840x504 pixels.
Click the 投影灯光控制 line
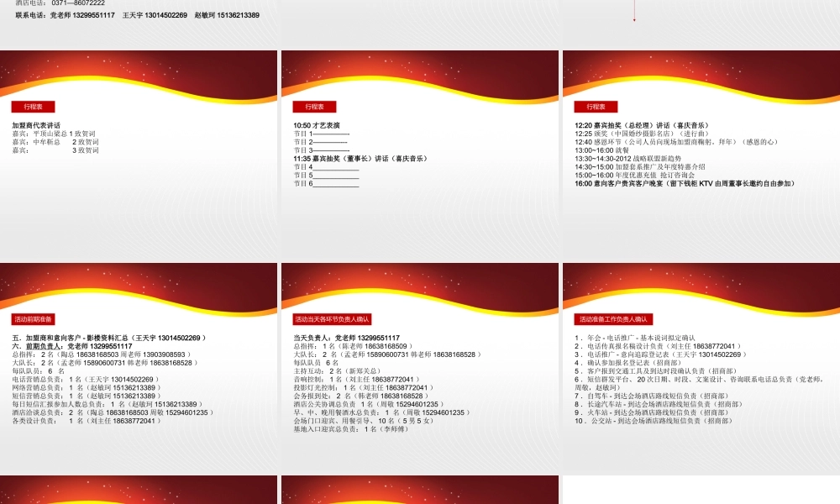tap(364, 387)
